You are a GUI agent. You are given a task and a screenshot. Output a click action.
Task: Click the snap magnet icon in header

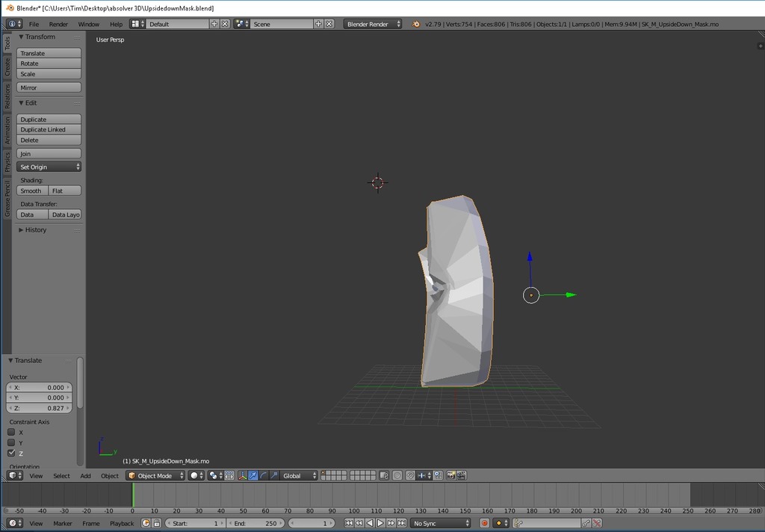(x=410, y=475)
